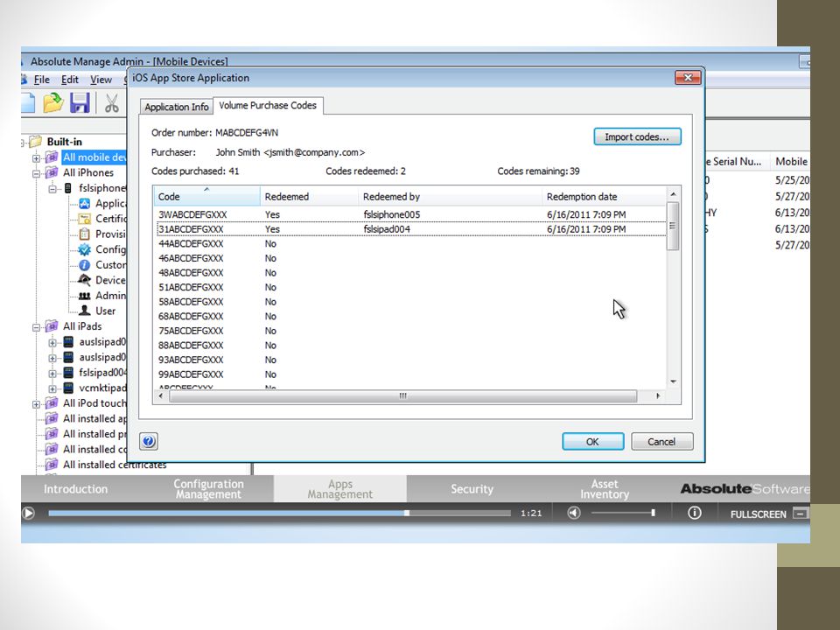Click the video progress bar handle

click(407, 513)
